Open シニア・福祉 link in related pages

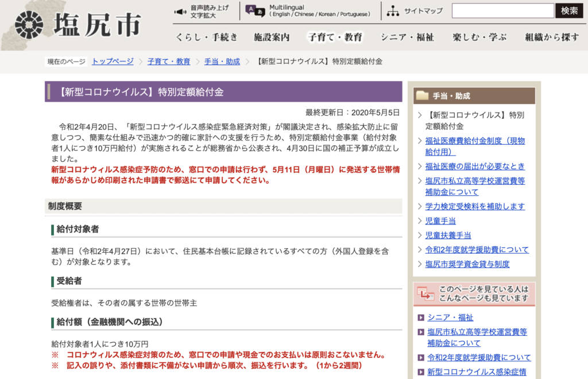[450, 318]
